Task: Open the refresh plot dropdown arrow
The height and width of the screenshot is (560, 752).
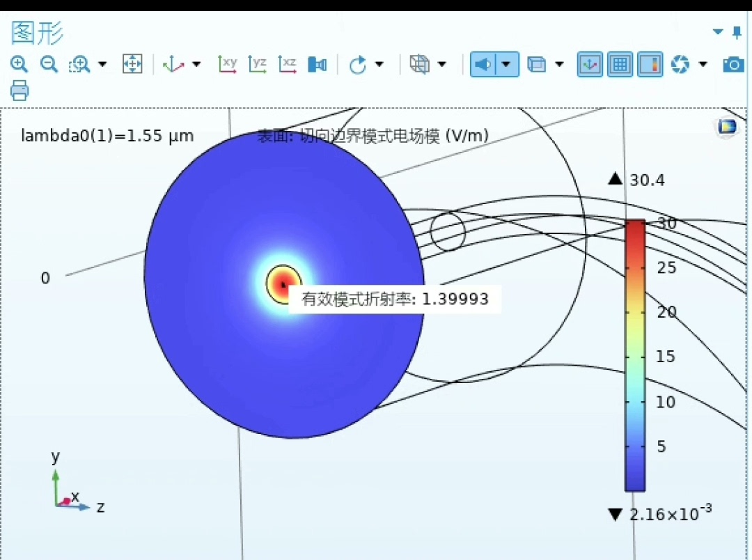Action: [703, 64]
